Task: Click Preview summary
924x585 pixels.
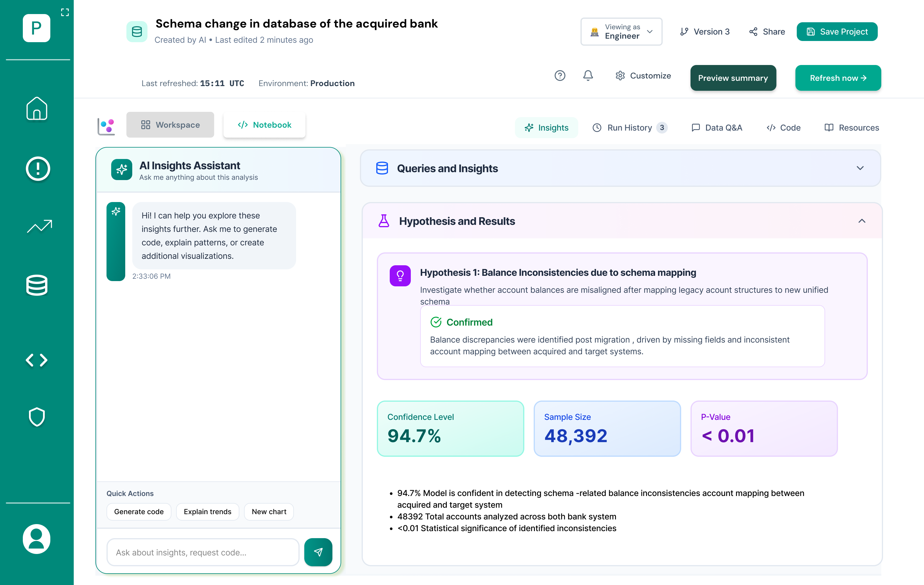Action: [733, 78]
